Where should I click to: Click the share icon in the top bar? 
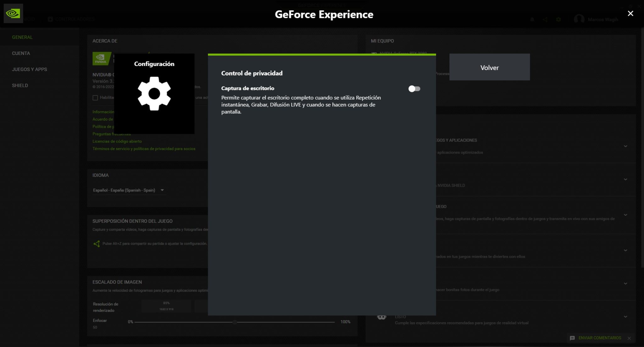pyautogui.click(x=546, y=19)
